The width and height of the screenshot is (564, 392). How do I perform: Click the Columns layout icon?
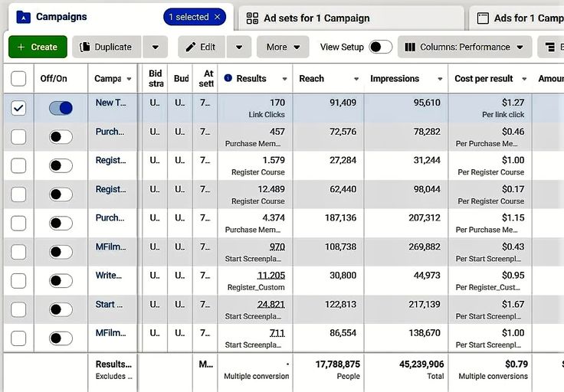410,47
